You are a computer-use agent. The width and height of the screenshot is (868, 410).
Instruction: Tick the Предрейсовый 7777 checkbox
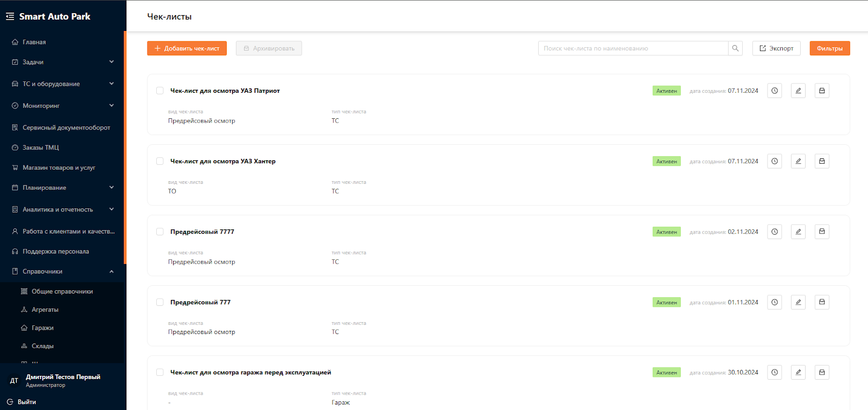(x=160, y=232)
